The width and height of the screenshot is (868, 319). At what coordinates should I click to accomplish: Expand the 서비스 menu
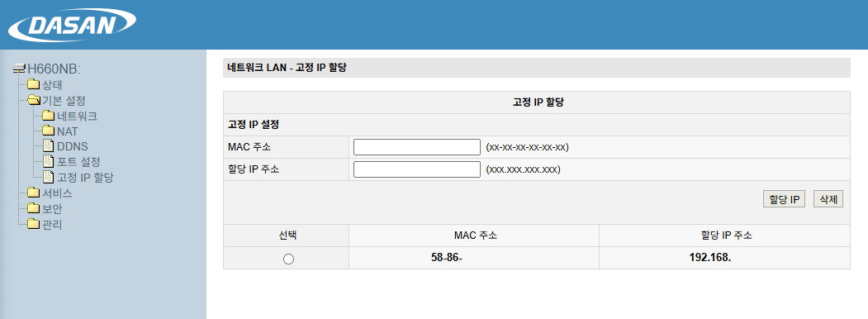[58, 194]
